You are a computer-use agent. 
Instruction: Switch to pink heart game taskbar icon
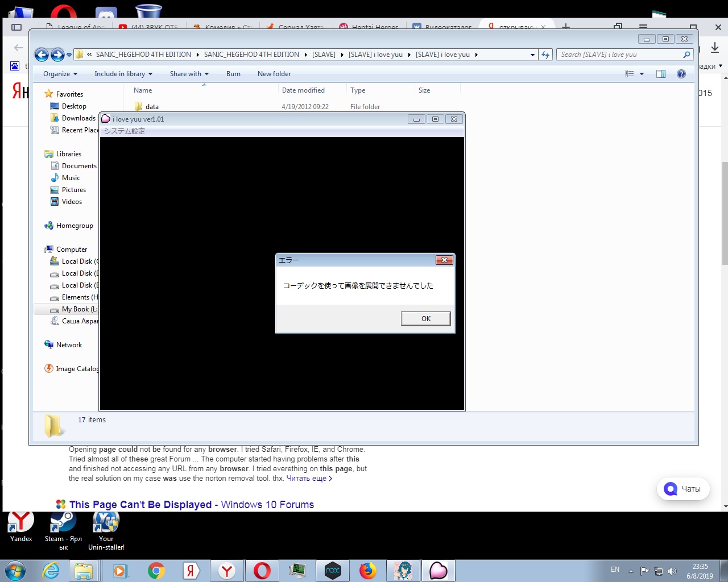point(439,571)
